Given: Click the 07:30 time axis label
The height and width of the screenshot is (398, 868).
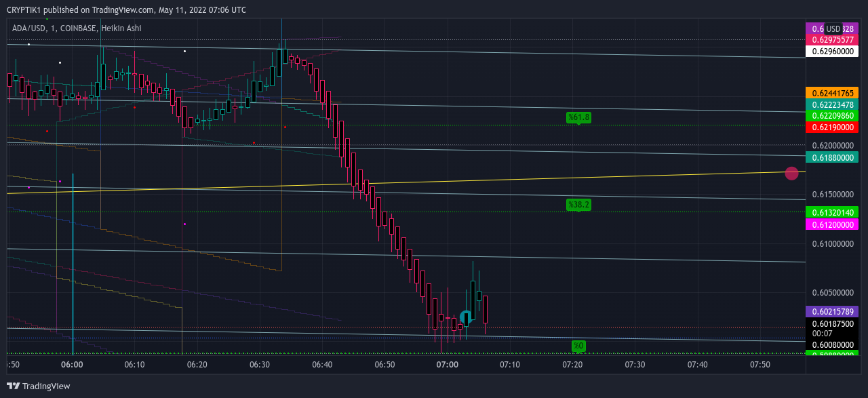Looking at the screenshot, I should click(635, 365).
